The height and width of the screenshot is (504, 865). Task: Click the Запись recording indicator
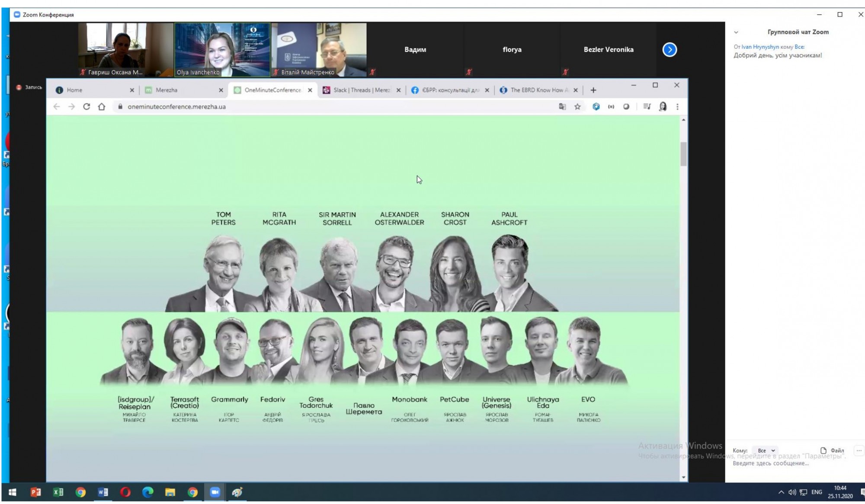29,87
